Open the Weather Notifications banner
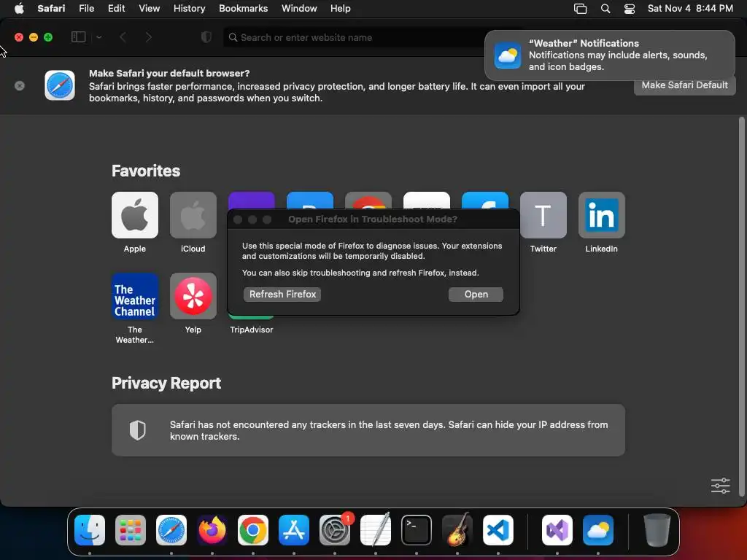 point(609,55)
